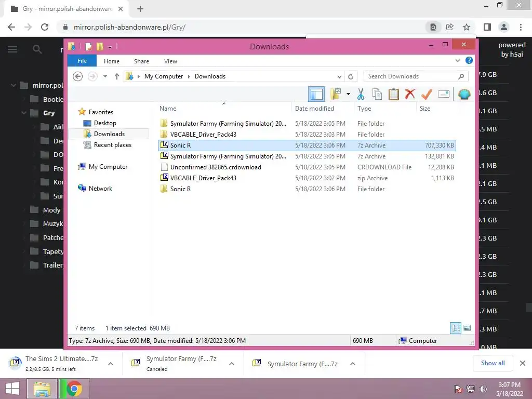Open Mody folder in site tree
The width and height of the screenshot is (532, 399).
[x=51, y=210]
